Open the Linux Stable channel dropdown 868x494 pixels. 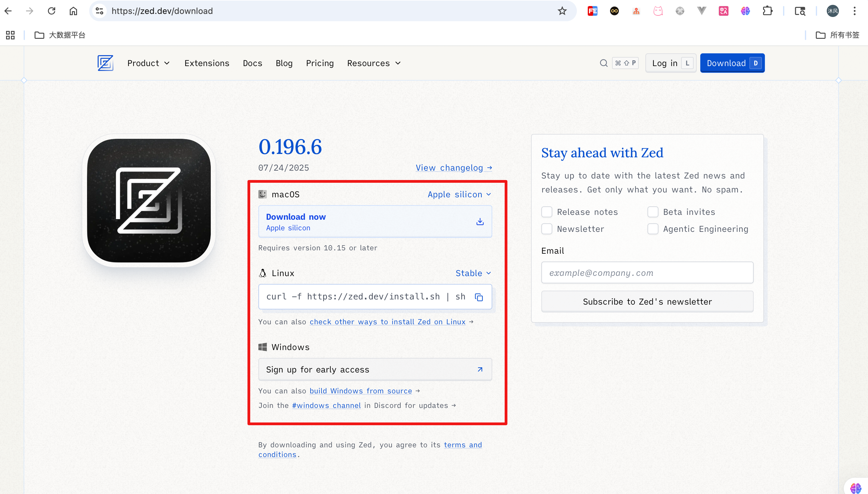pos(473,273)
